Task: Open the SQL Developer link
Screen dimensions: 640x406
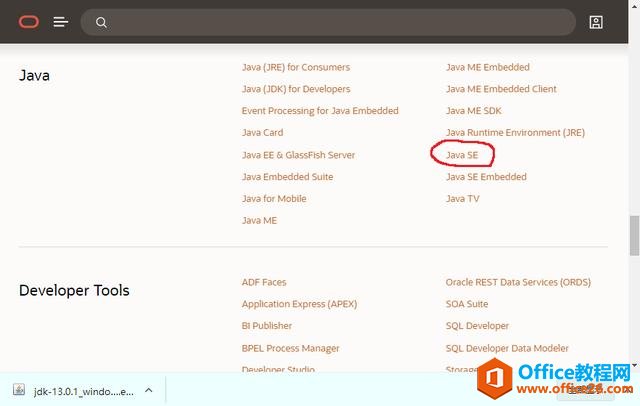Action: pyautogui.click(x=477, y=326)
